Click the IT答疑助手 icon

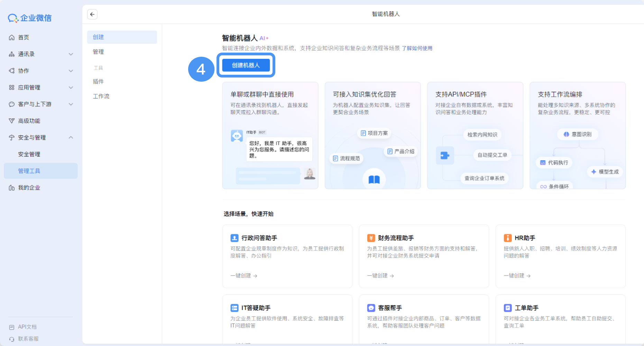(x=234, y=308)
